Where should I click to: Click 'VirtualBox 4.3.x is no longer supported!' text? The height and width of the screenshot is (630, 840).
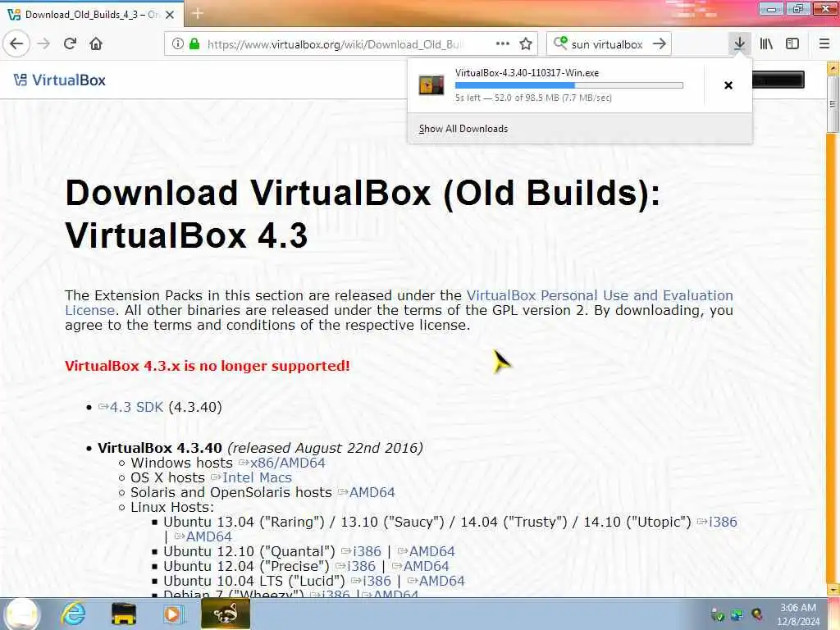tap(208, 366)
